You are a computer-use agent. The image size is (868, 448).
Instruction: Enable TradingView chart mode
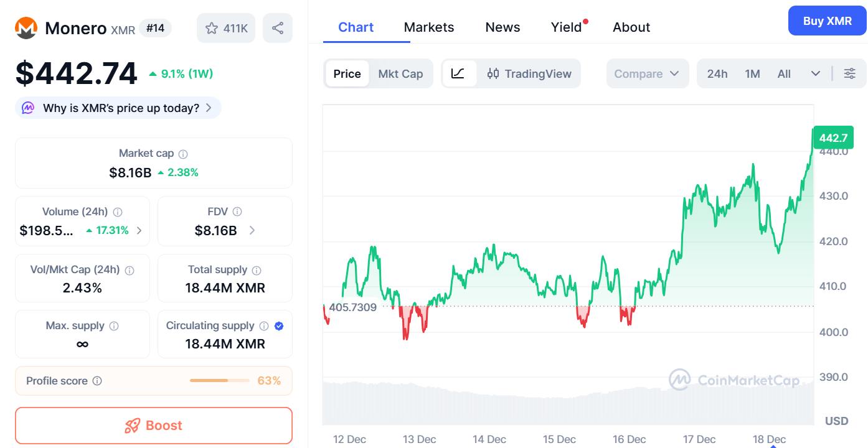pos(530,73)
